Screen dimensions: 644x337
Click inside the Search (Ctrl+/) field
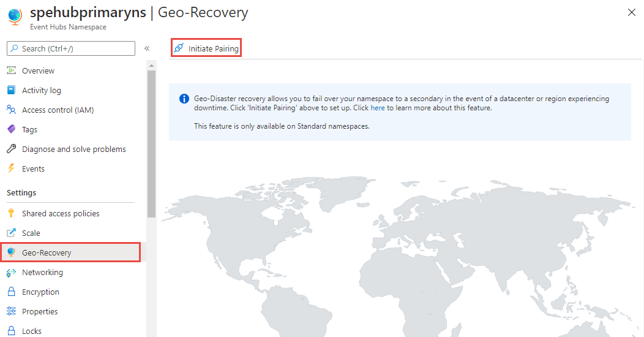(73, 48)
